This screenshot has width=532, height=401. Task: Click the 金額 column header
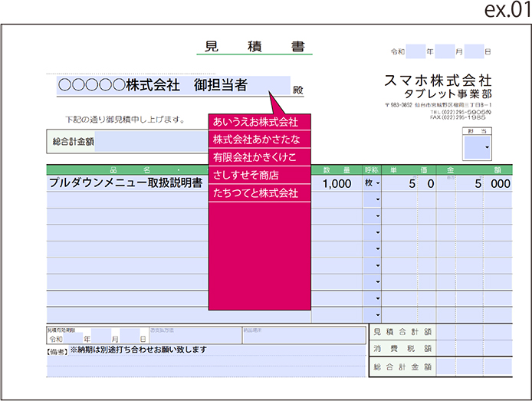point(475,170)
